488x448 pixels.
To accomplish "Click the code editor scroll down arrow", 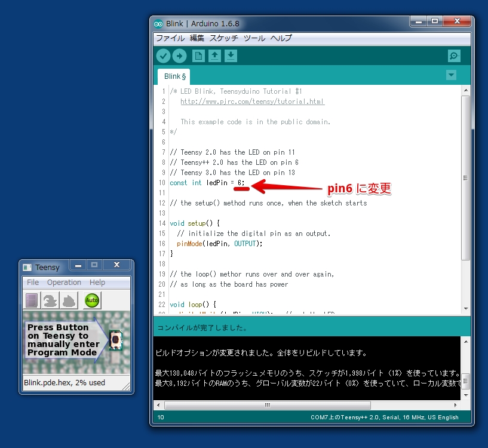I will click(465, 309).
